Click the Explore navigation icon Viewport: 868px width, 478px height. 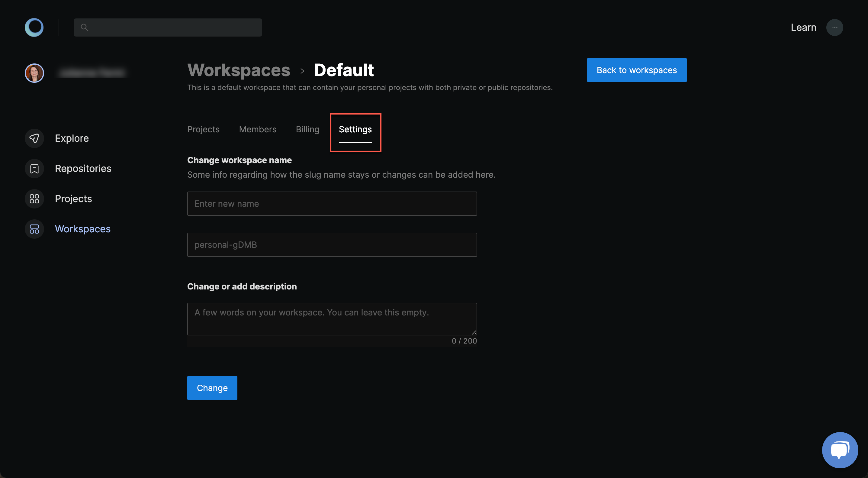[34, 138]
